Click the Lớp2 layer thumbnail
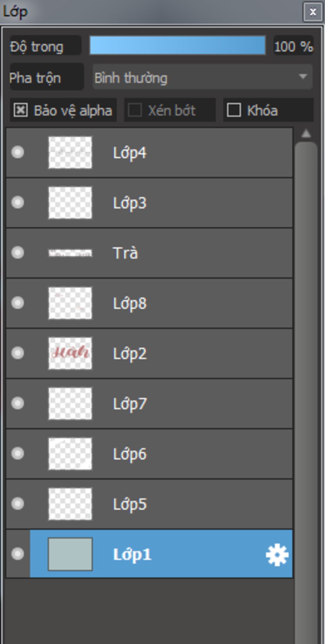This screenshot has height=644, width=325. (x=70, y=353)
